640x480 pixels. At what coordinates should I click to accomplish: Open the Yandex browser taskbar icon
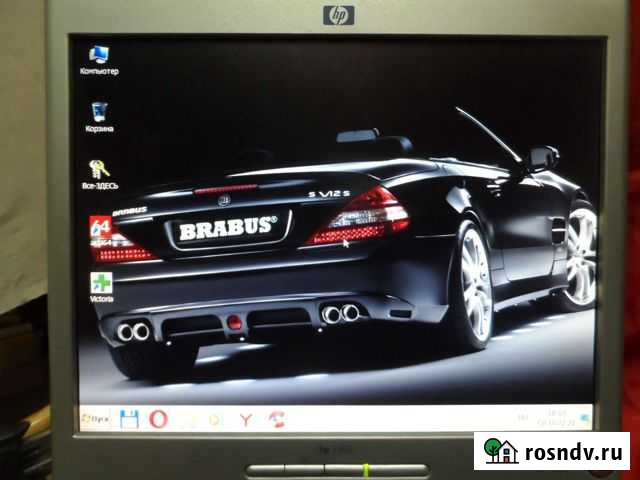(x=243, y=418)
